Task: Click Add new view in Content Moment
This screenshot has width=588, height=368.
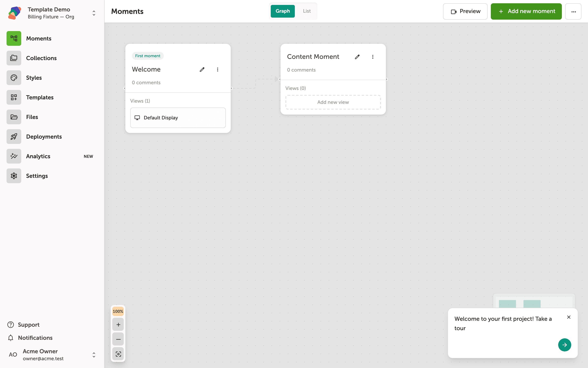Action: [x=333, y=102]
